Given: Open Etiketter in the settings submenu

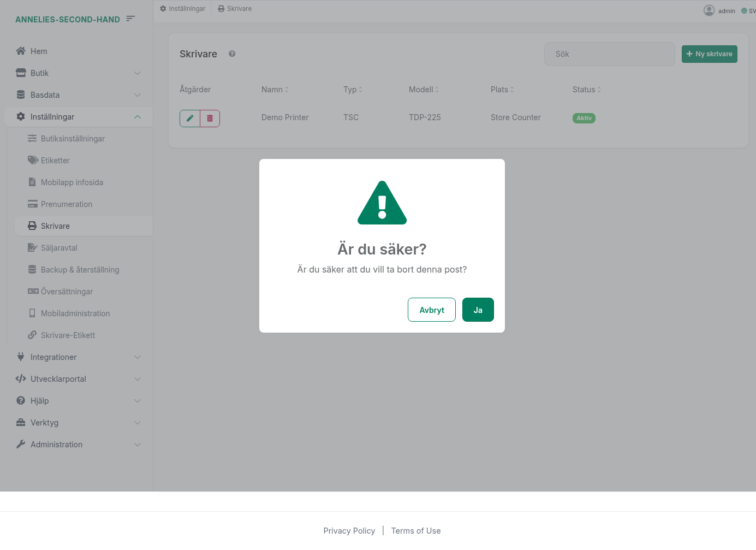Looking at the screenshot, I should tap(55, 161).
